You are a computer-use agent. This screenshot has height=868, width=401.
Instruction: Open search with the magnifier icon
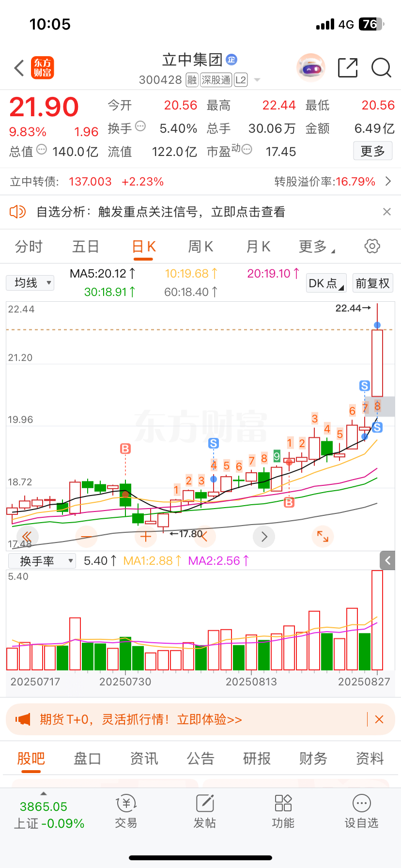(381, 68)
